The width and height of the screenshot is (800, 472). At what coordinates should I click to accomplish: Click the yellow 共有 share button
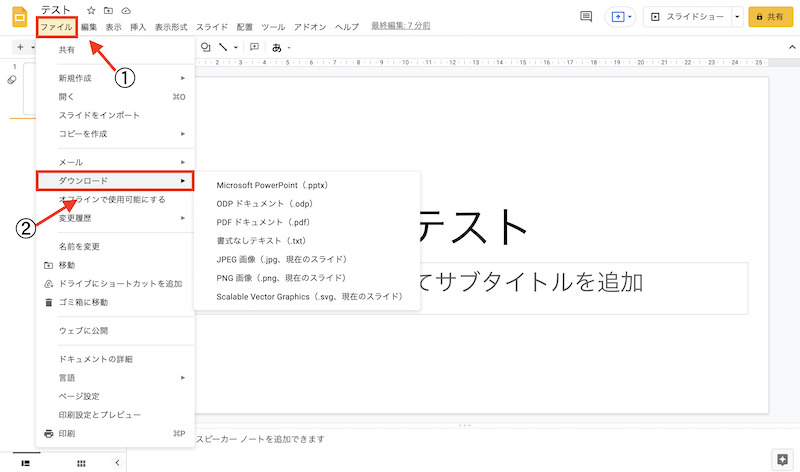[x=770, y=17]
